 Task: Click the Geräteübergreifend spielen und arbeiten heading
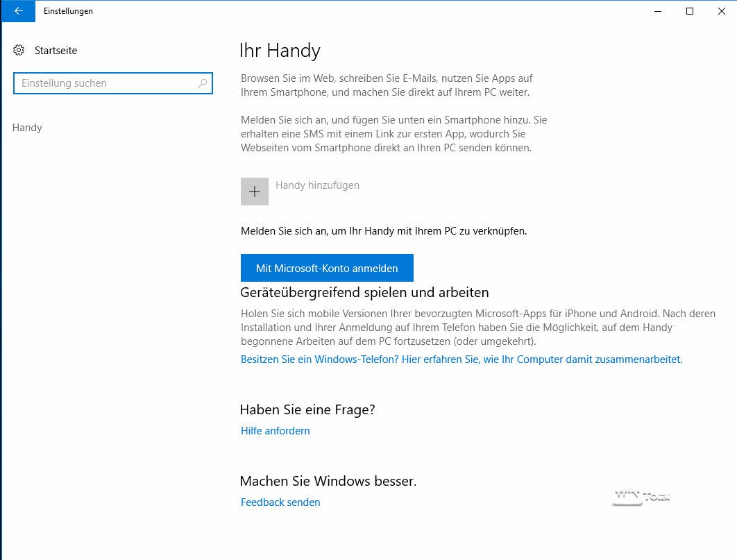(x=364, y=292)
